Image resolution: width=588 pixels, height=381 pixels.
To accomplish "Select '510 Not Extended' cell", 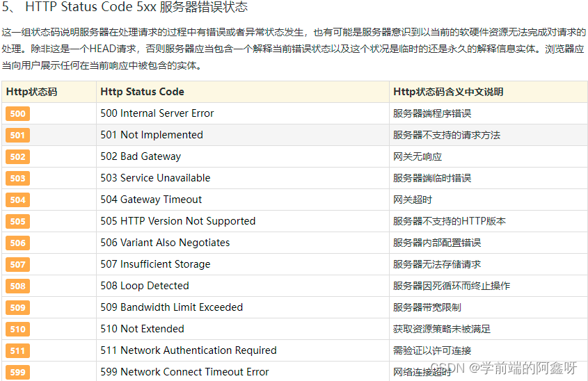I will (243, 329).
